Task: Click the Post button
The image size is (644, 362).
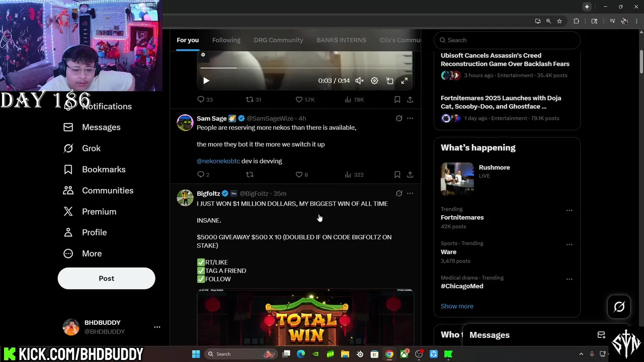Action: pos(106,278)
